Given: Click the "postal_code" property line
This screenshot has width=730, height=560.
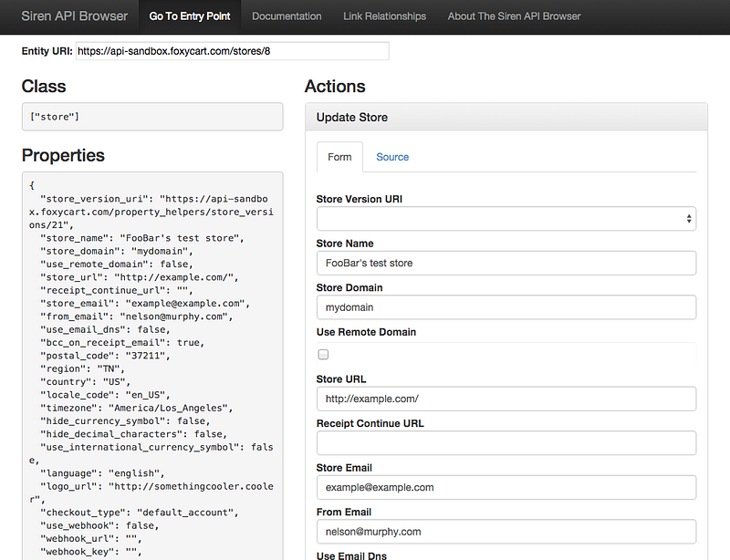Looking at the screenshot, I should point(105,356).
